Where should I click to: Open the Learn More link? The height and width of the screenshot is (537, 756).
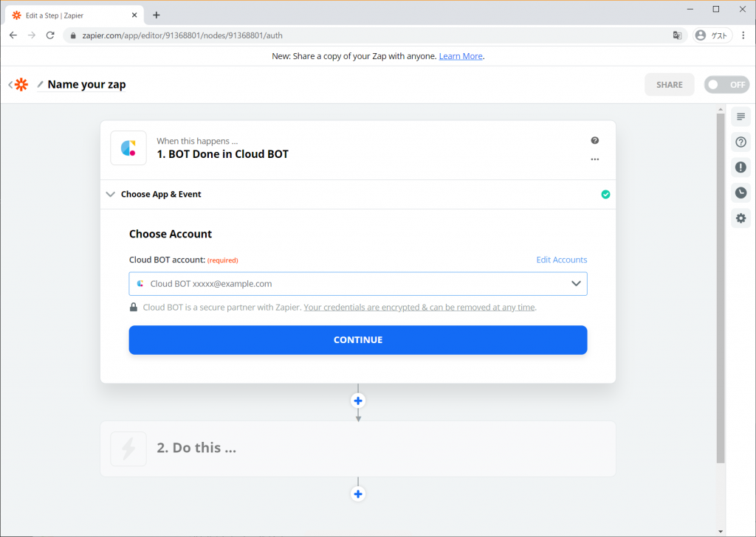(x=461, y=56)
